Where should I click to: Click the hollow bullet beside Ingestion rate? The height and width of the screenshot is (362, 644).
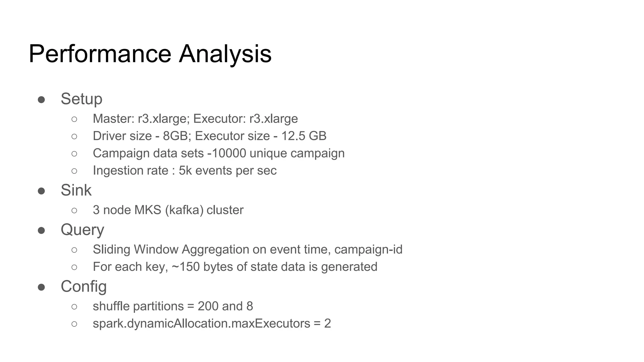(74, 171)
